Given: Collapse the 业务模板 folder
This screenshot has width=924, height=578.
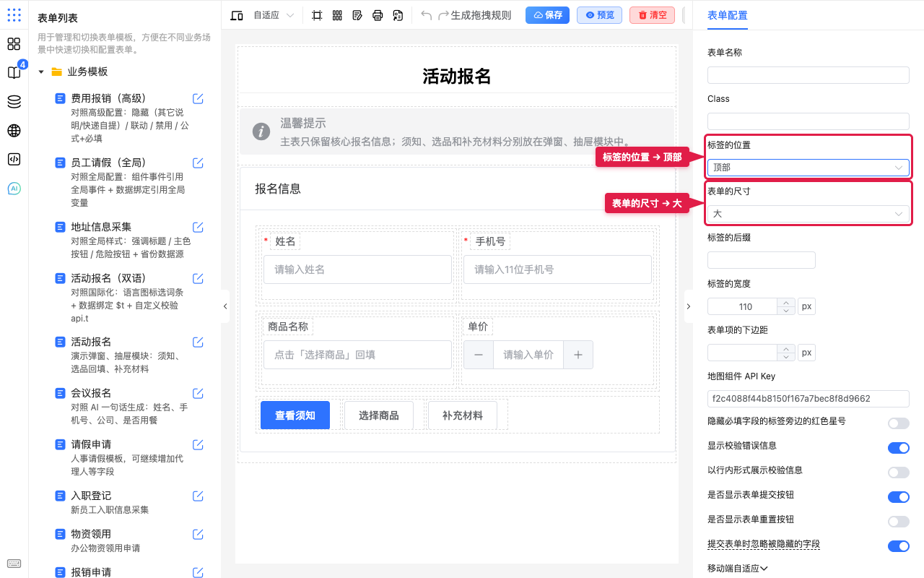Looking at the screenshot, I should (x=41, y=72).
